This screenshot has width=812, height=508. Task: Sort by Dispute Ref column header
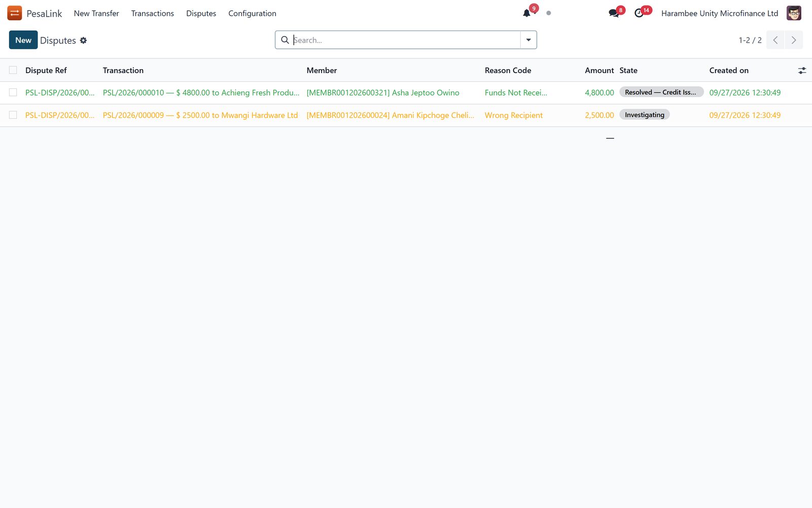point(46,70)
